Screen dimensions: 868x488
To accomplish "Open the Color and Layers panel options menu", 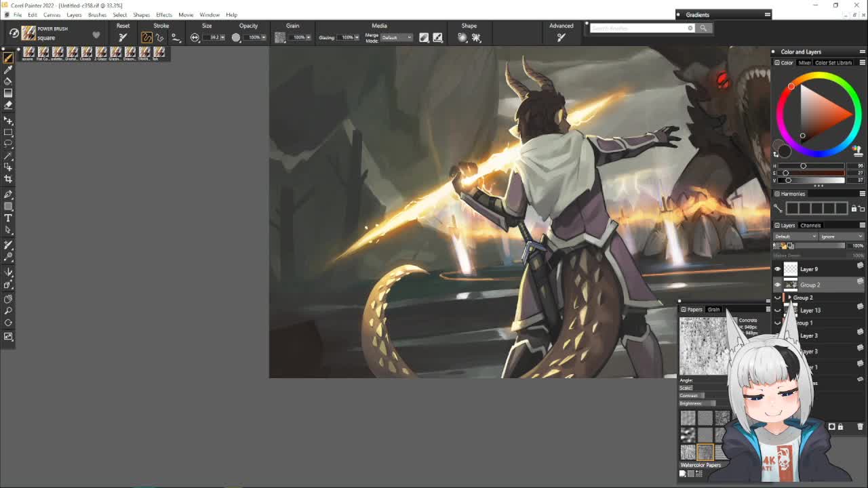I will 862,52.
